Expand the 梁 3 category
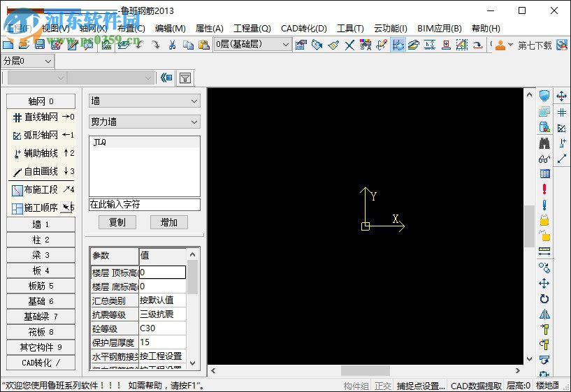 tap(41, 255)
